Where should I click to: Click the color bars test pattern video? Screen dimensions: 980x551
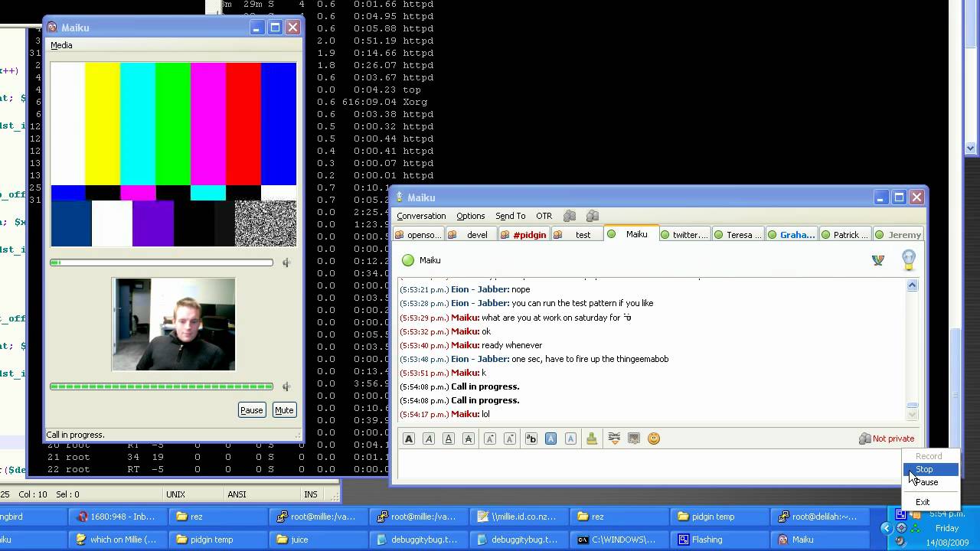174,155
